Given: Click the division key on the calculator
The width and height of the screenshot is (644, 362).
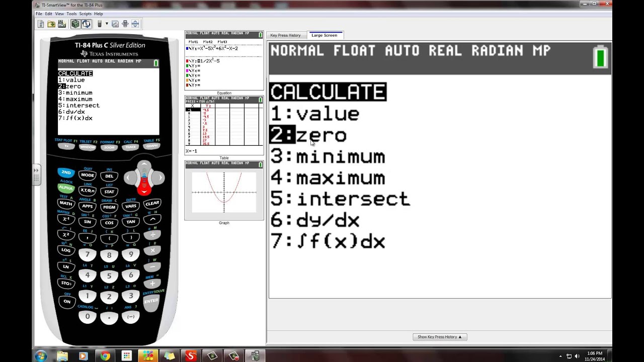Looking at the screenshot, I should [x=152, y=235].
